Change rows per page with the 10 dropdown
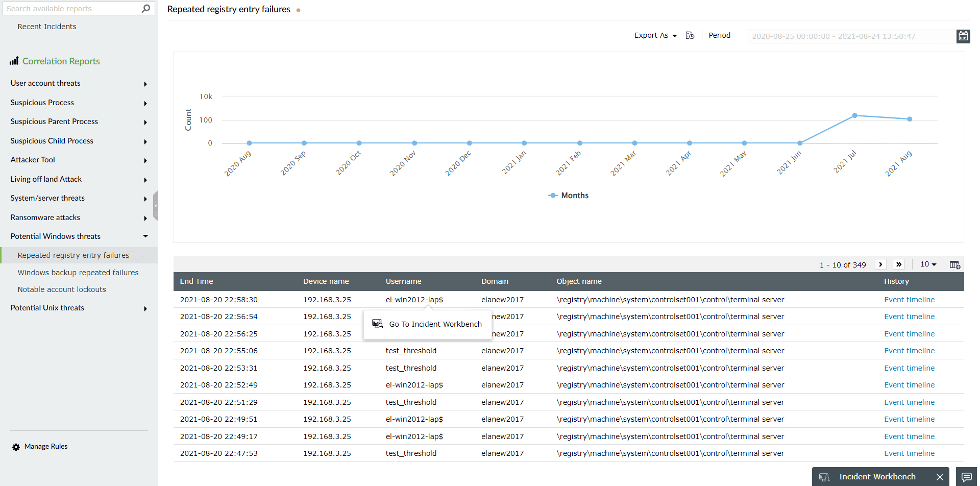The height and width of the screenshot is (486, 980). click(x=928, y=264)
